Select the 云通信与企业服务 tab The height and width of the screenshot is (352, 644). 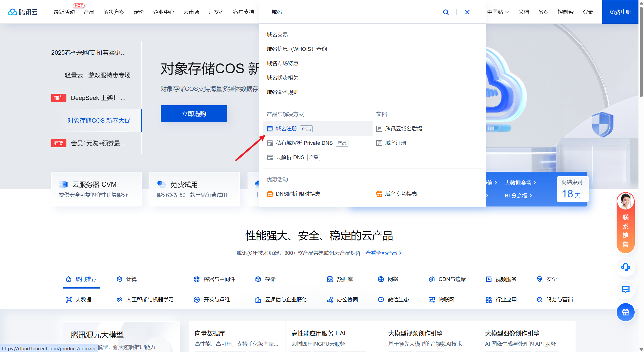tap(281, 299)
